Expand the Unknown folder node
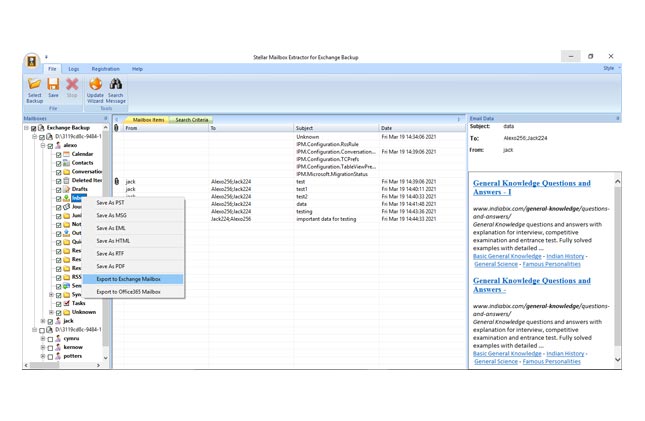 [x=51, y=312]
